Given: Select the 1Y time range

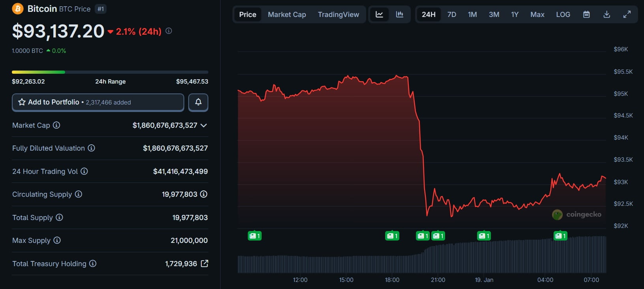Looking at the screenshot, I should pos(515,15).
